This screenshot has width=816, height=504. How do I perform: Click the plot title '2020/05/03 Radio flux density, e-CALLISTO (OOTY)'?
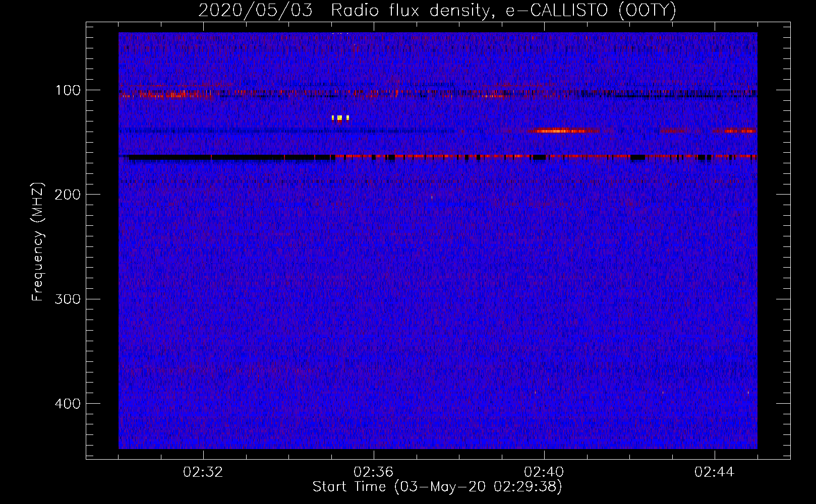point(437,10)
